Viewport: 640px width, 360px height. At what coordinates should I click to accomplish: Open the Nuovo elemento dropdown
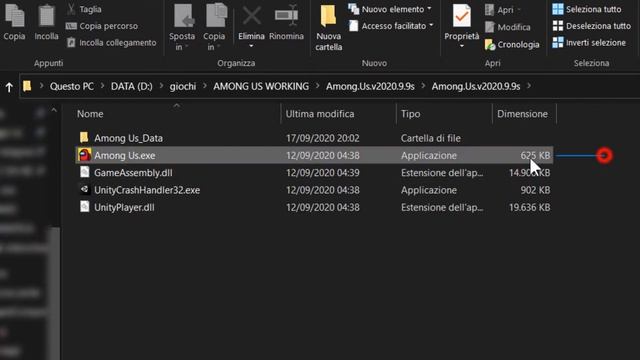390,9
